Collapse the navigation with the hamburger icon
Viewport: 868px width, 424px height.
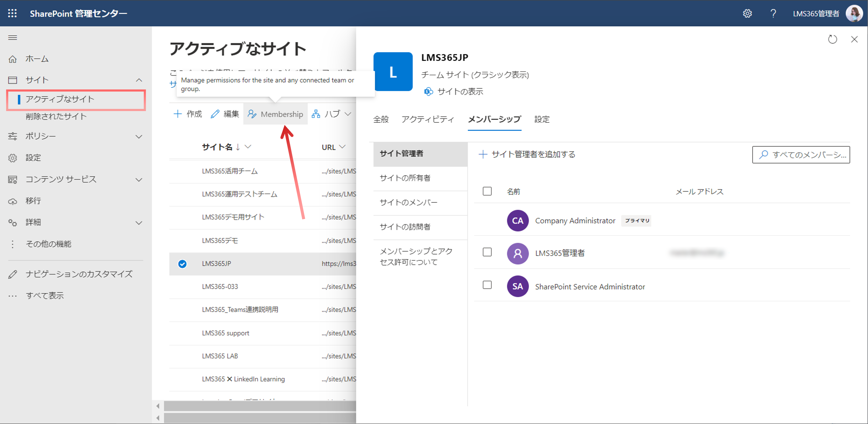[12, 37]
